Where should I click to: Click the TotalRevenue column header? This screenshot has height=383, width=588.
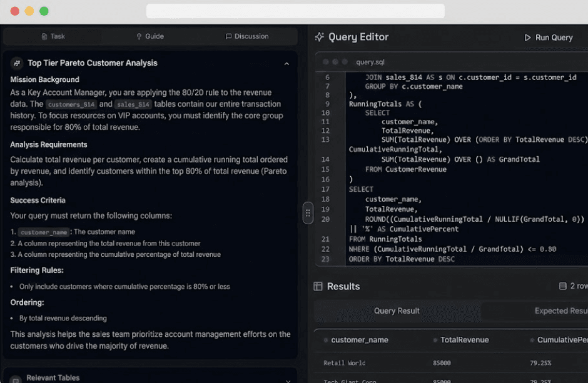pos(463,340)
